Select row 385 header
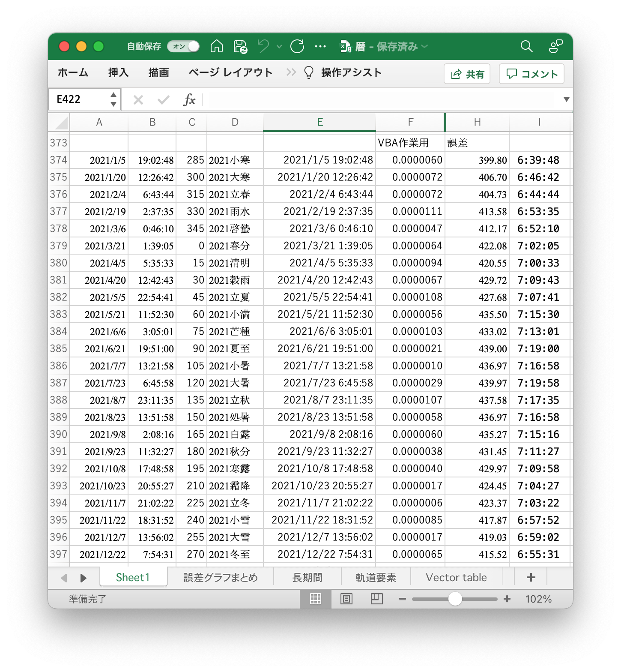Screen dimensions: 621x672 tap(59, 348)
